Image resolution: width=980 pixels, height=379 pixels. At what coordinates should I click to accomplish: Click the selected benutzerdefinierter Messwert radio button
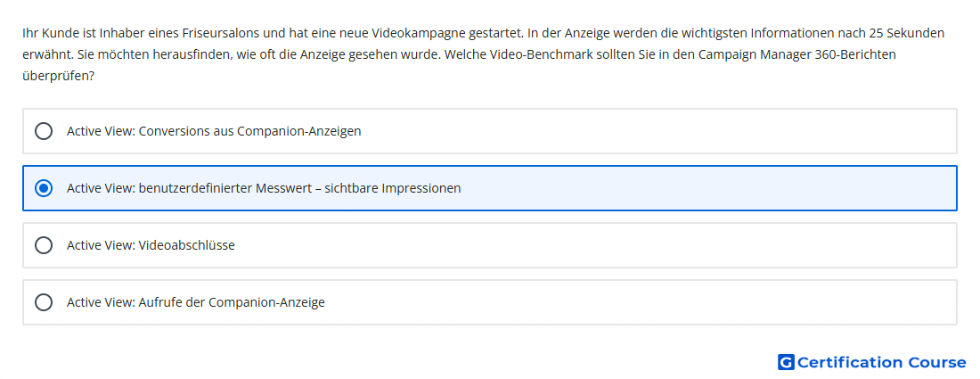[44, 188]
